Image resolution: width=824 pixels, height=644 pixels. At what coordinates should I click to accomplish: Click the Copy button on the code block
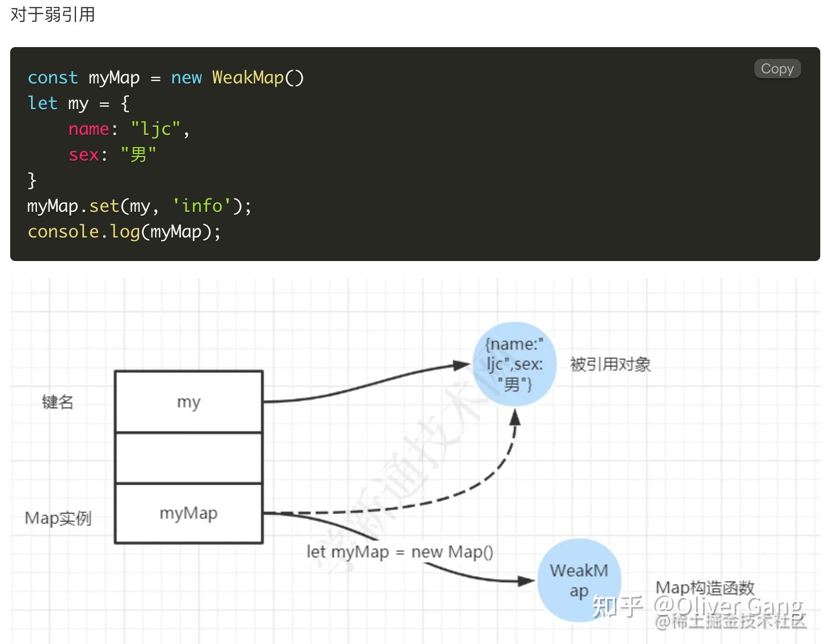(x=777, y=68)
